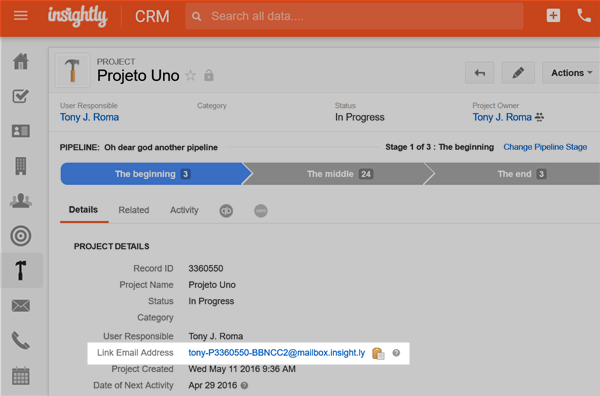Click pipeline name Oh dear god another pipeline
The width and height of the screenshot is (600, 396).
point(161,147)
